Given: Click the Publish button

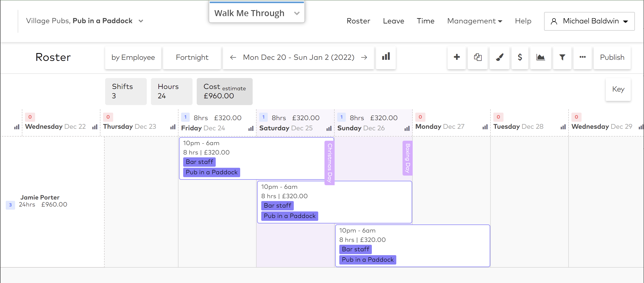Looking at the screenshot, I should pos(612,57).
